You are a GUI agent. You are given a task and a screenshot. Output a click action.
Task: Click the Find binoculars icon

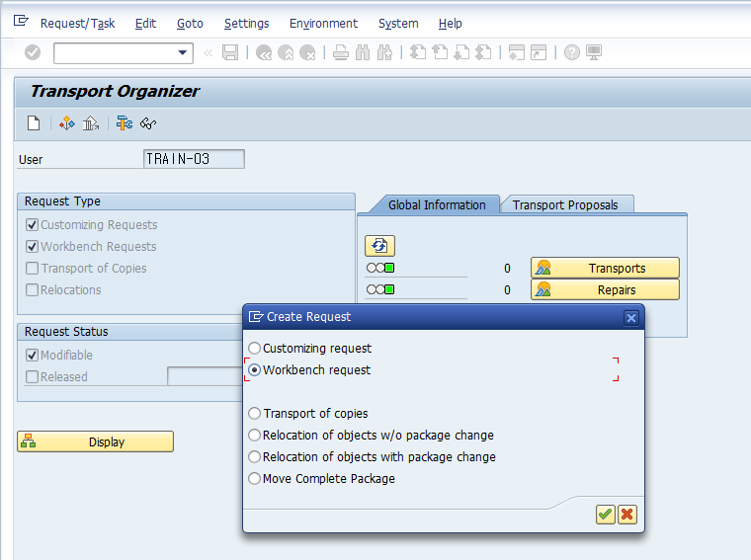[363, 52]
